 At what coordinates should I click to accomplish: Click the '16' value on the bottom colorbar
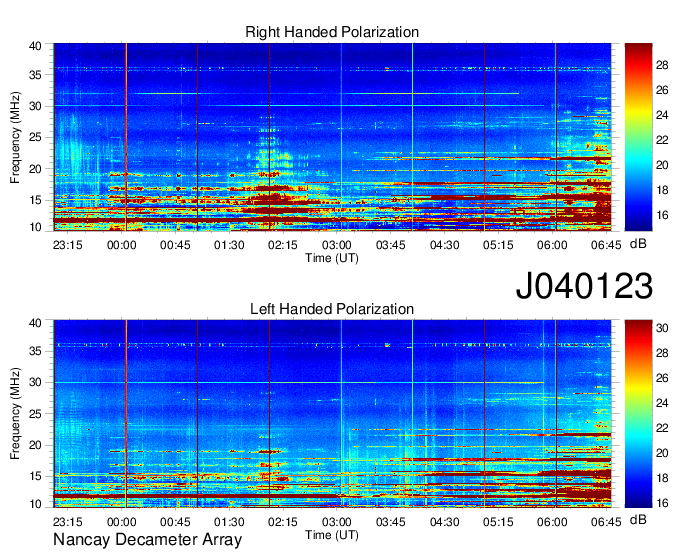tap(662, 503)
